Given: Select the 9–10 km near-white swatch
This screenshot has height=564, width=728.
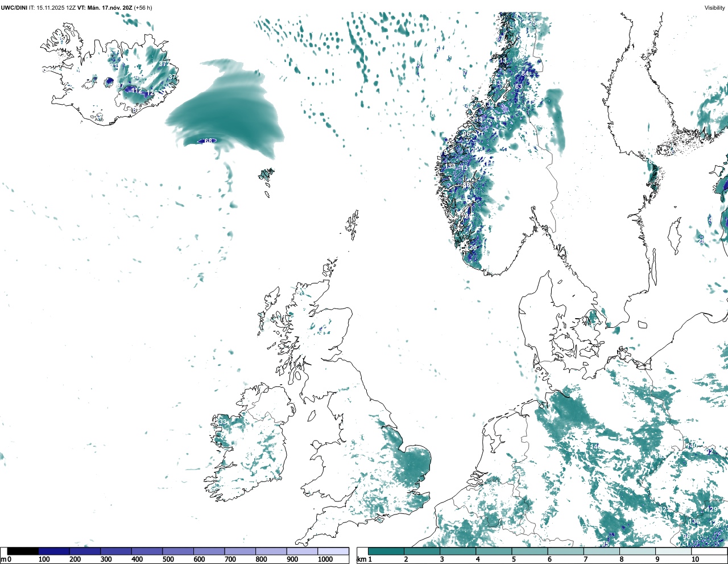Looking at the screenshot, I should pyautogui.click(x=673, y=551).
